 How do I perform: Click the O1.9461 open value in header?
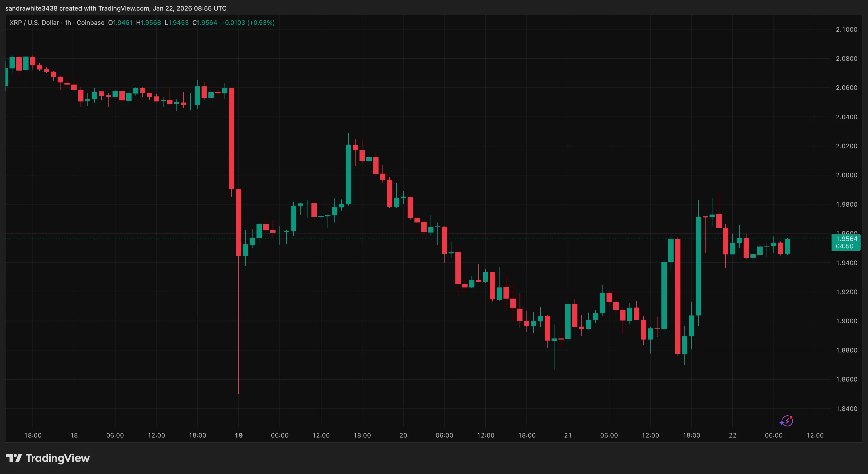coord(120,22)
